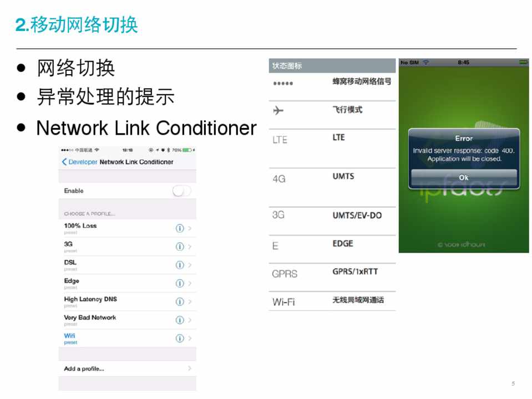
Task: Click info icon beside Wifi profile
Action: (179, 338)
